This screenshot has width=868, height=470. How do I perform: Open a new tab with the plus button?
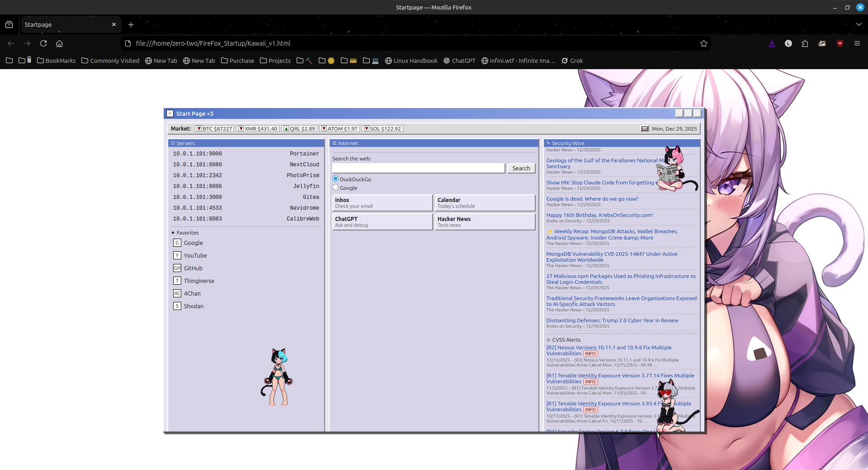pyautogui.click(x=131, y=25)
